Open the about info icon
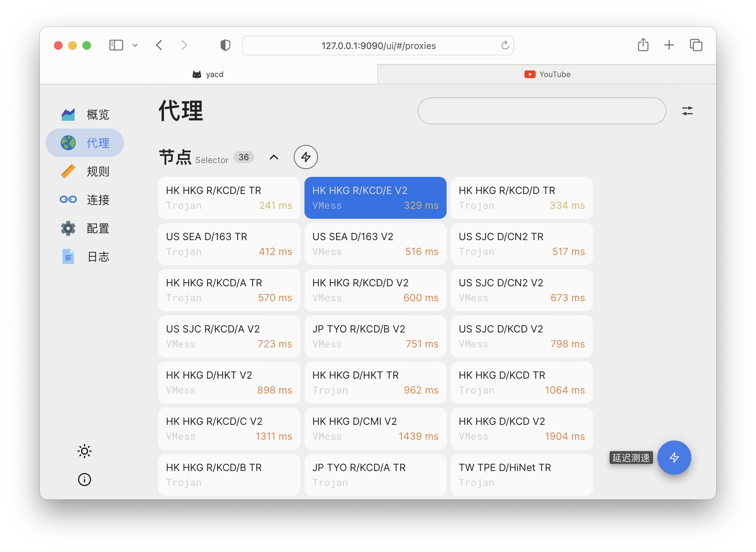This screenshot has height=552, width=756. point(85,480)
